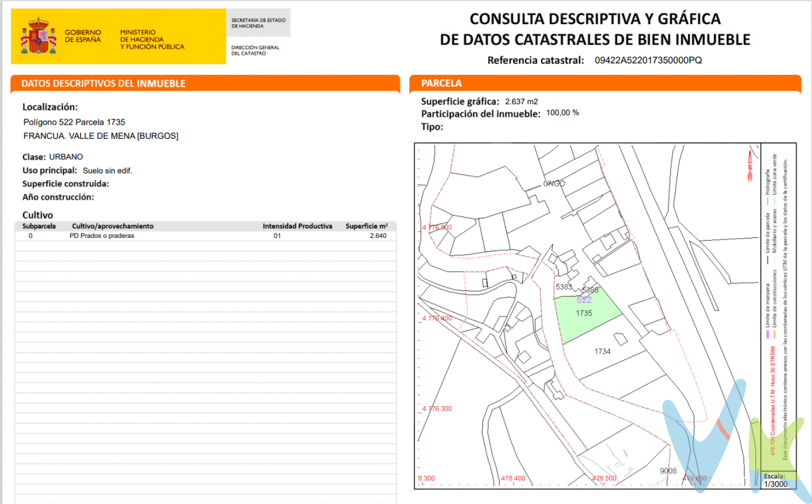812x504 pixels.
Task: Select the 'Suelo sin edif.' value
Action: click(107, 171)
